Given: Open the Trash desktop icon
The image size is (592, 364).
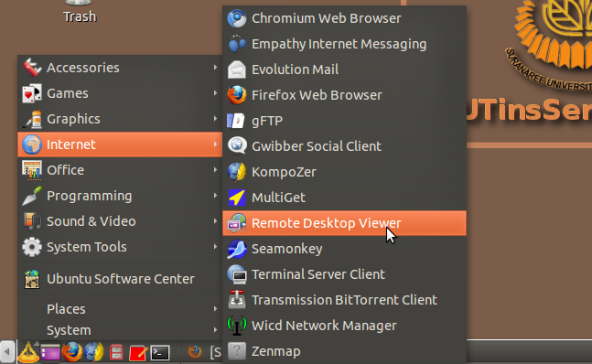Looking at the screenshot, I should coord(80,11).
